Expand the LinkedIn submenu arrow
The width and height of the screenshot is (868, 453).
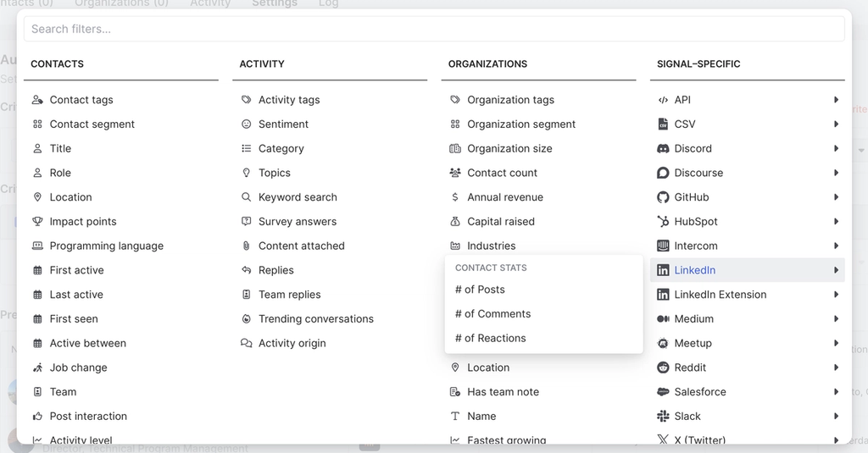pos(836,271)
